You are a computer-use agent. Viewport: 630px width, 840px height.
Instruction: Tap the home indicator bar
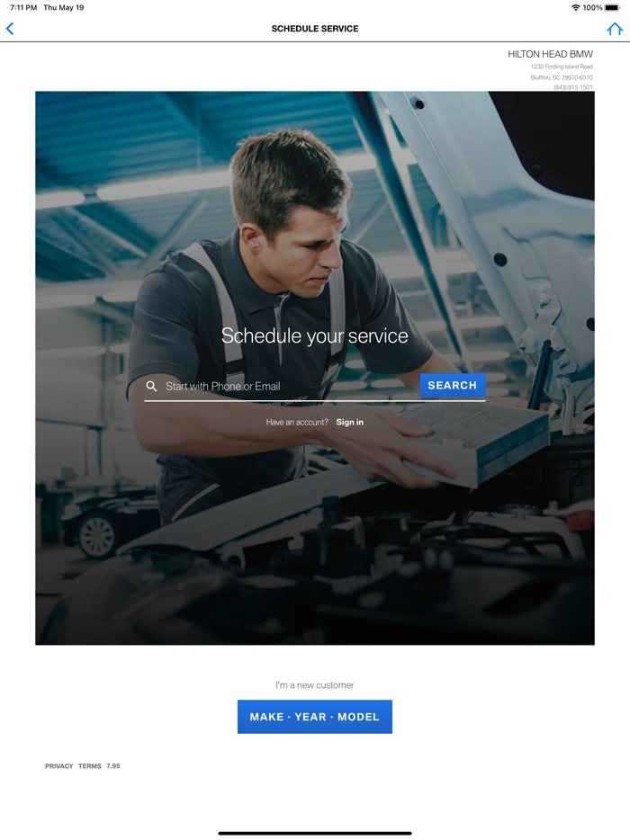tap(315, 833)
